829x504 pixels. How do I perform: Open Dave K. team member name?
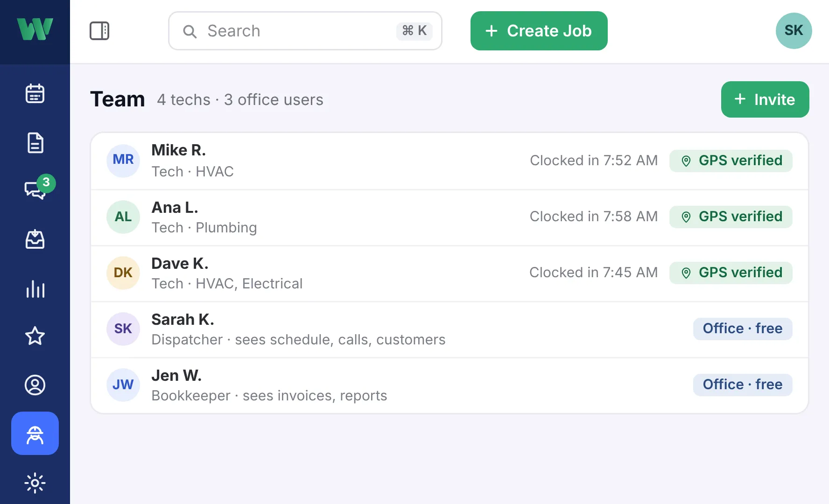(180, 264)
